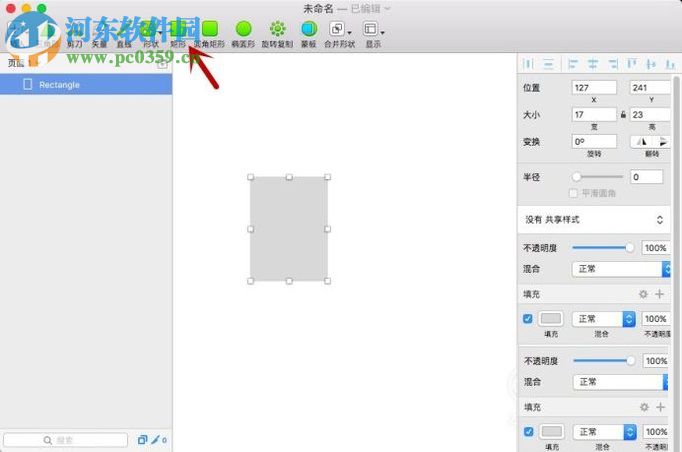This screenshot has width=682, height=452.
Task: Click the Y position field showing 241
Action: click(x=650, y=87)
